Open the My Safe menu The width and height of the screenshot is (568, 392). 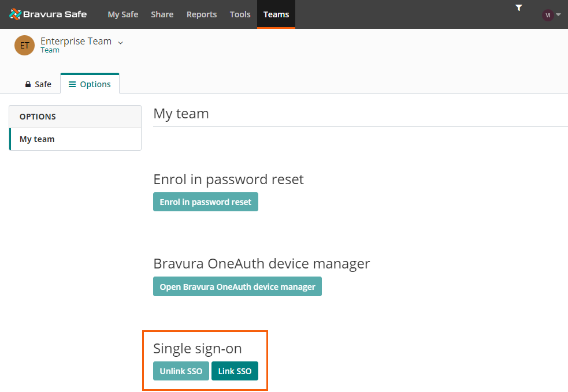pyautogui.click(x=122, y=14)
